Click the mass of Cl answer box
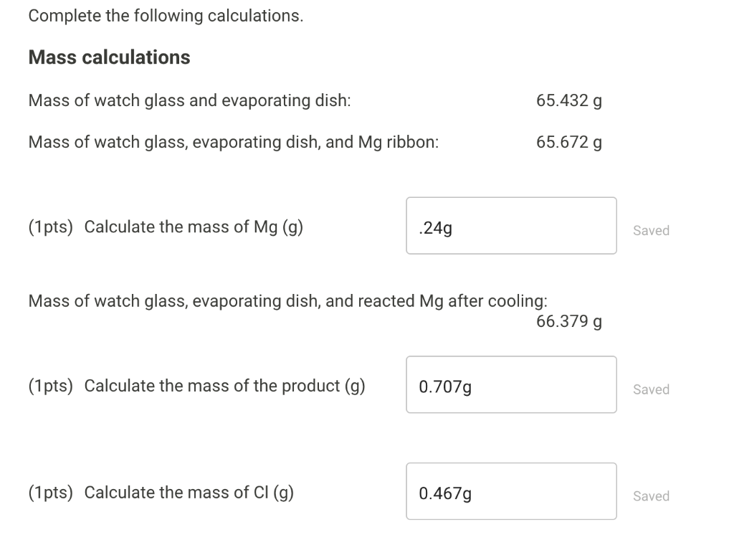The height and width of the screenshot is (560, 734). point(511,490)
